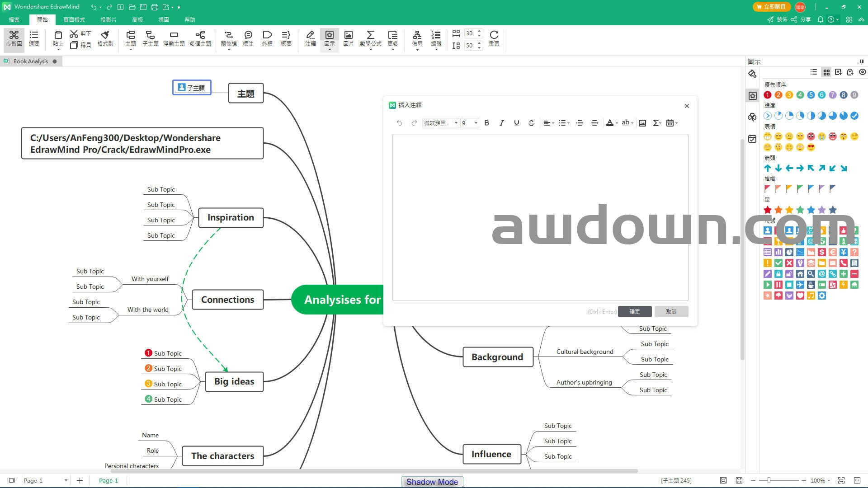Cancel the note with the 取消 button
This screenshot has height=488, width=868.
click(671, 311)
